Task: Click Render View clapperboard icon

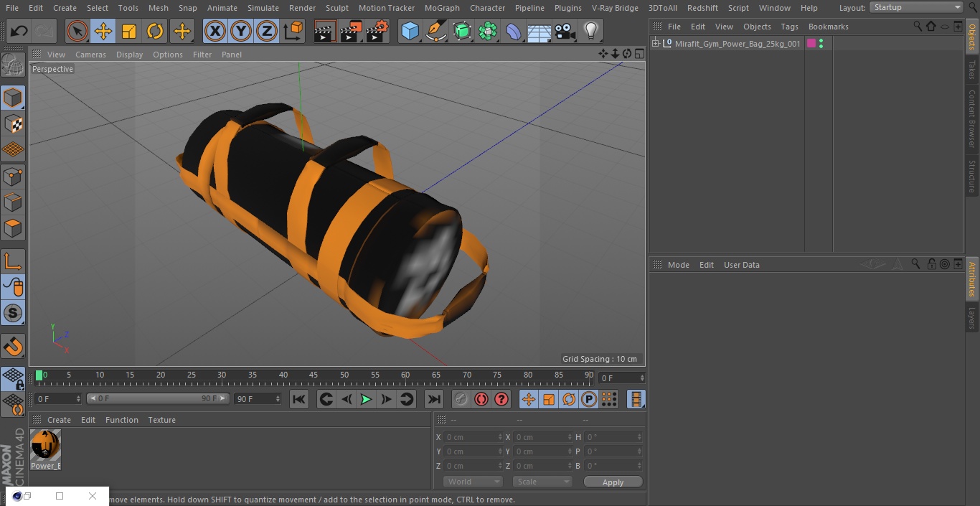Action: tap(325, 32)
